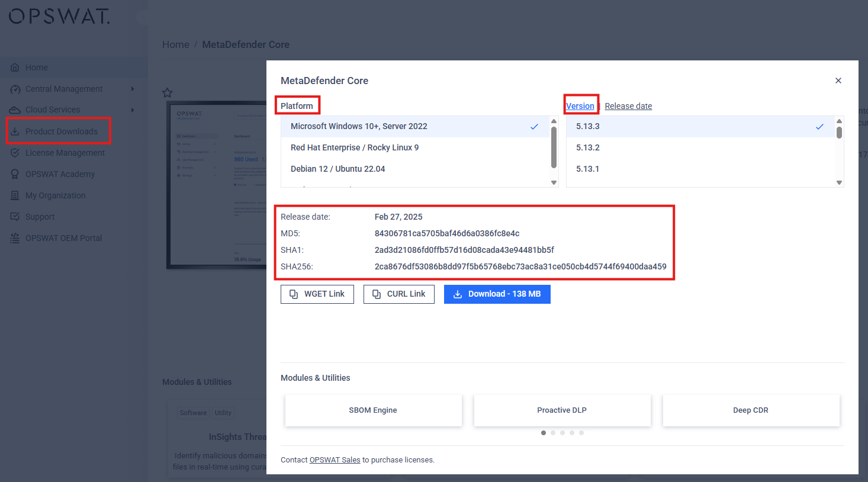Viewport: 868px width, 482px height.
Task: Click the copy icon on CURL Link
Action: coord(377,294)
